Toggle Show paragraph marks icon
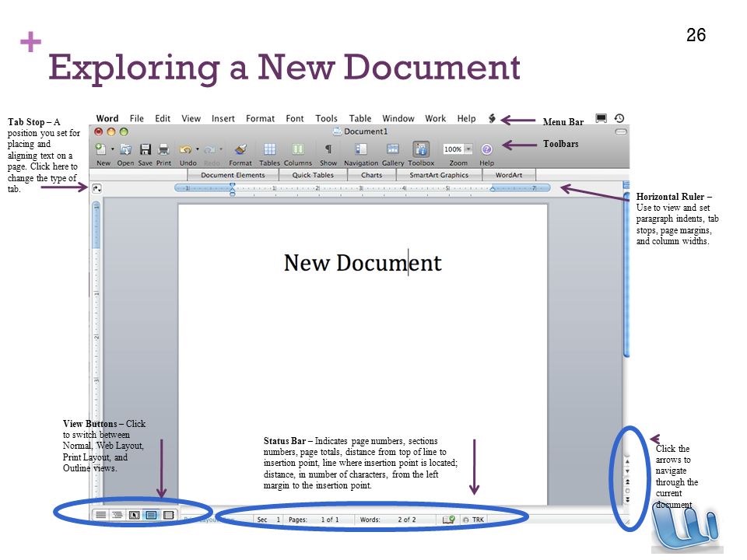This screenshot has height=560, width=747. pos(328,149)
